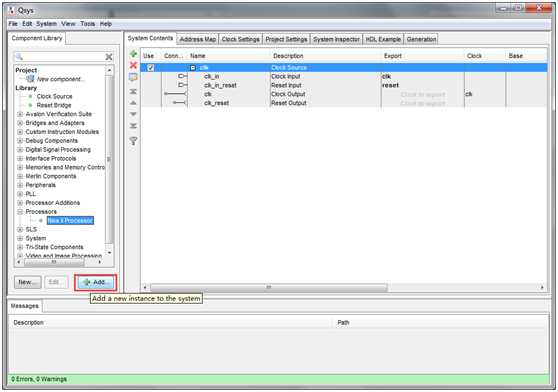Select the Component Library tab

(37, 38)
